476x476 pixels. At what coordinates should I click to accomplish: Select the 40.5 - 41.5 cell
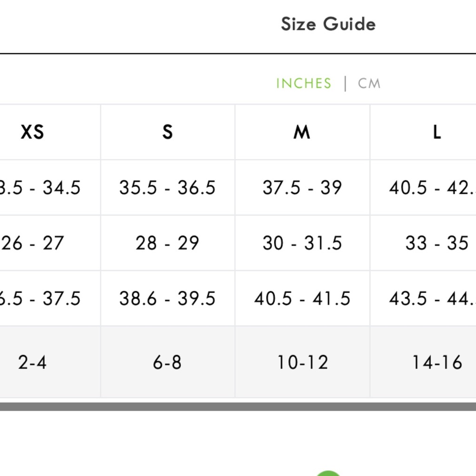(302, 298)
